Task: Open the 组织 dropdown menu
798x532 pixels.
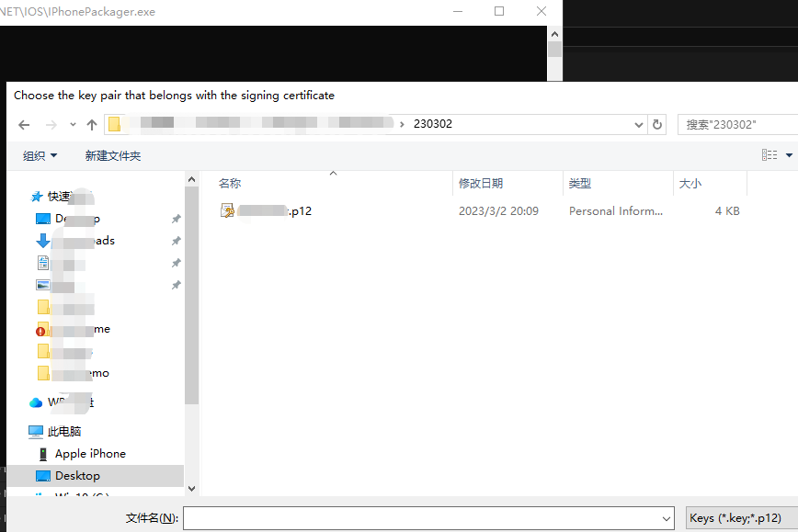Action: coord(40,156)
